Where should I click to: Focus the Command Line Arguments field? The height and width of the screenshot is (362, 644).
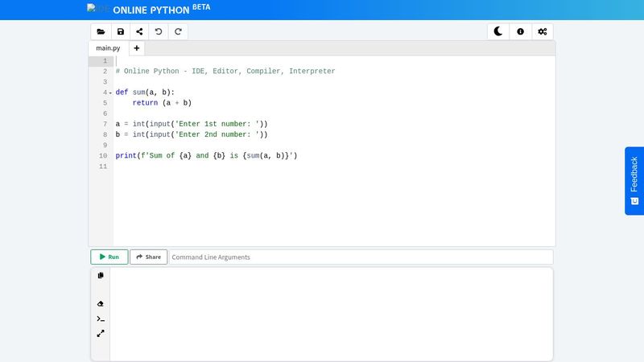point(361,257)
